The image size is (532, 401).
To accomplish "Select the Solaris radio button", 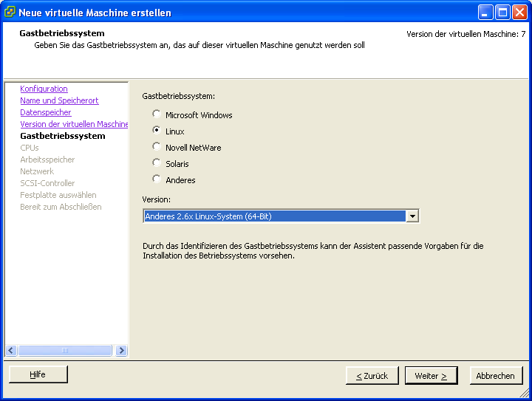I will pyautogui.click(x=157, y=163).
